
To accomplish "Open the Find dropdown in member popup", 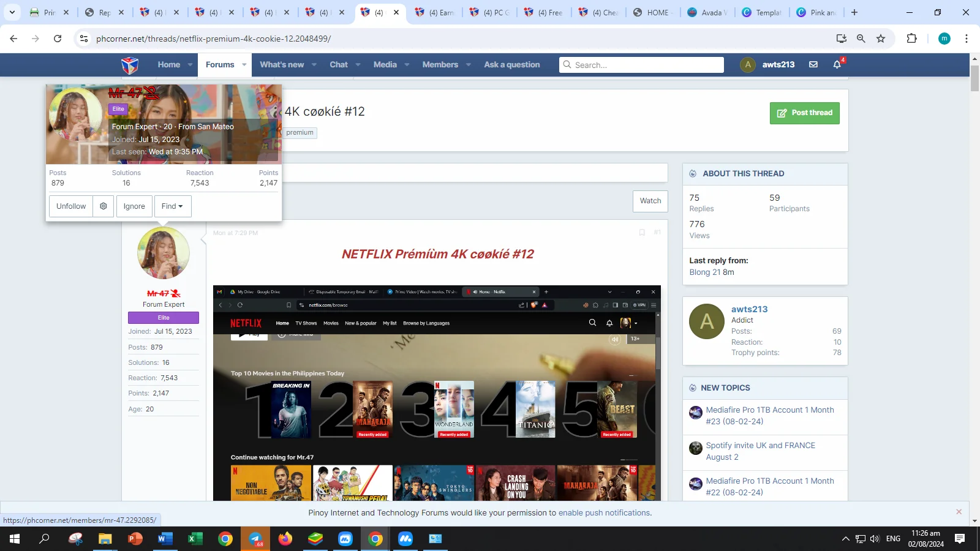I will pyautogui.click(x=173, y=206).
